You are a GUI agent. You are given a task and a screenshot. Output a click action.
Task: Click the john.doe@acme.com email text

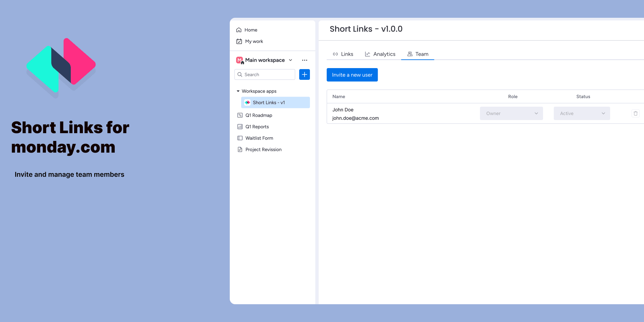[356, 118]
